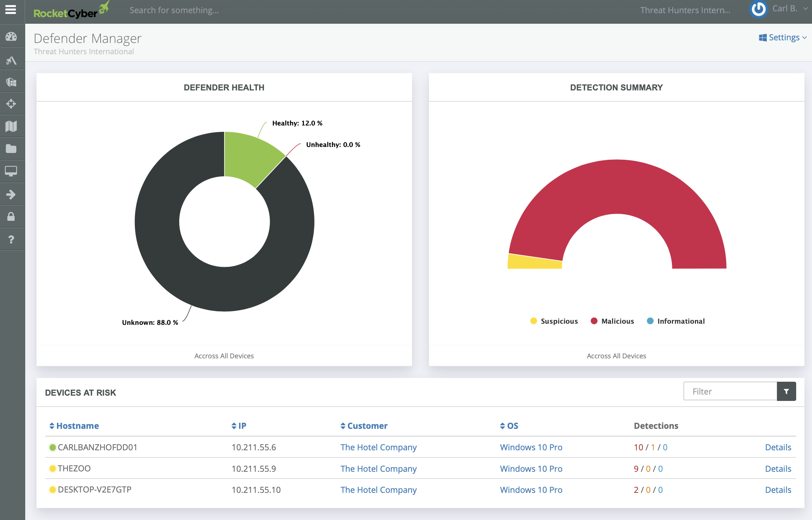
Task: Open Threat Hunters Intern... organization selector
Action: pyautogui.click(x=685, y=10)
